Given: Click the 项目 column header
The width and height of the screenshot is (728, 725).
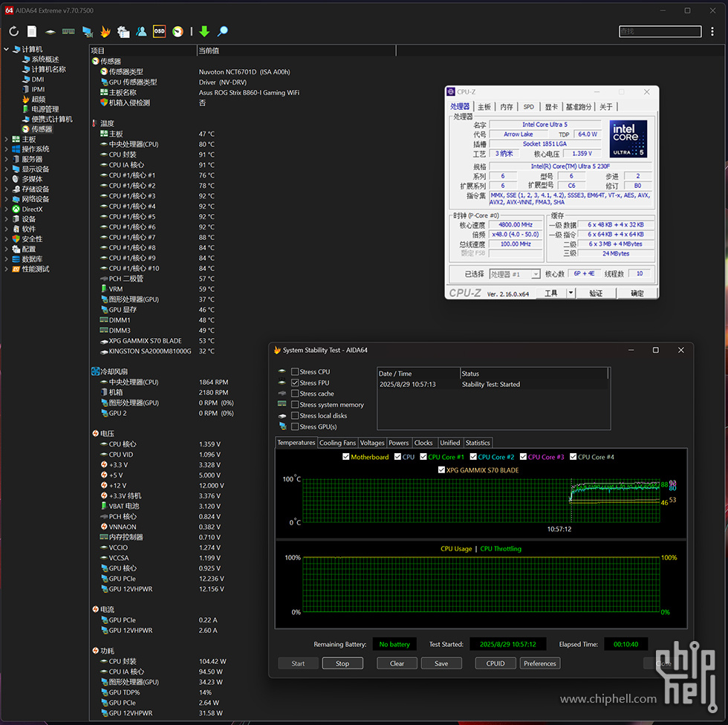Looking at the screenshot, I should 143,51.
